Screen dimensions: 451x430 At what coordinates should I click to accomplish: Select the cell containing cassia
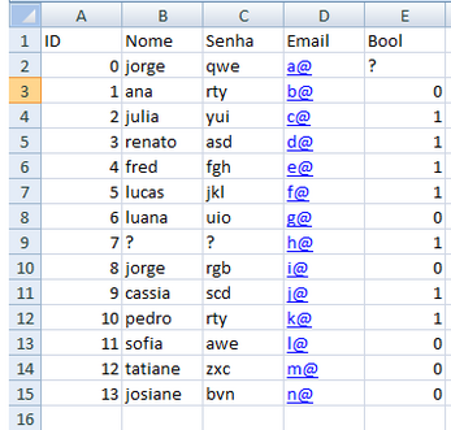162,293
